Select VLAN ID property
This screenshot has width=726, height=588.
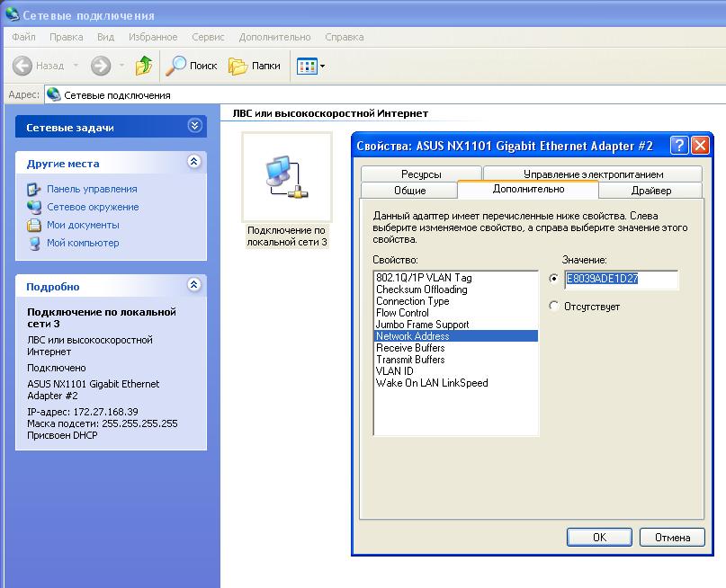455,371
